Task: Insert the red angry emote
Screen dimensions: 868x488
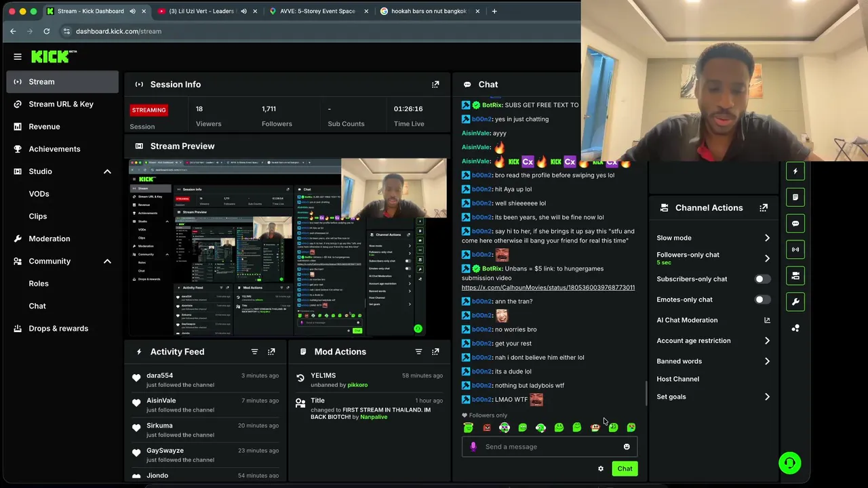Action: (486, 427)
